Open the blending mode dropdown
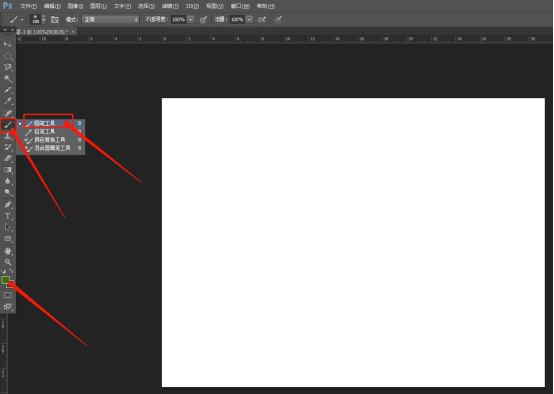This screenshot has width=554, height=394. 111,19
